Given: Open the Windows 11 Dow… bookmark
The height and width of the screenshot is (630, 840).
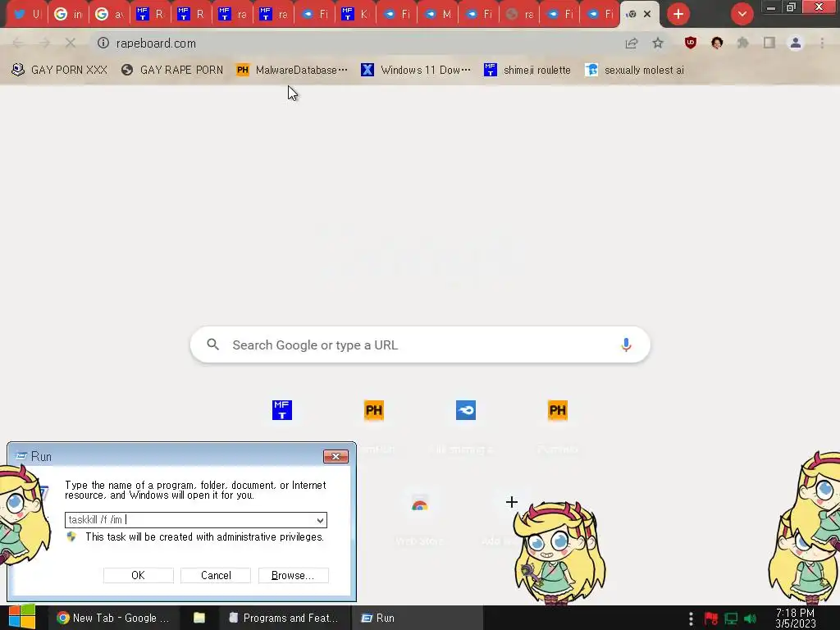Looking at the screenshot, I should pyautogui.click(x=416, y=71).
